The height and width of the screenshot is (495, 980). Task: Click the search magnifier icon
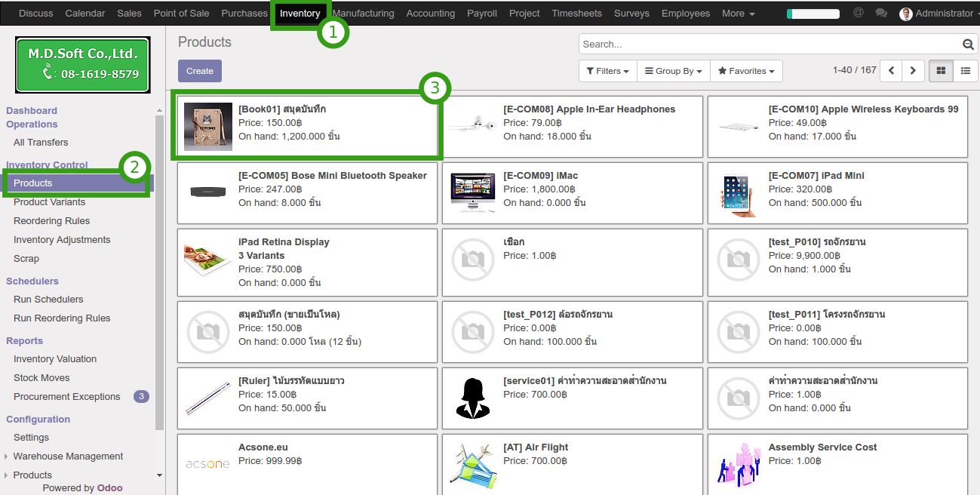coord(969,45)
